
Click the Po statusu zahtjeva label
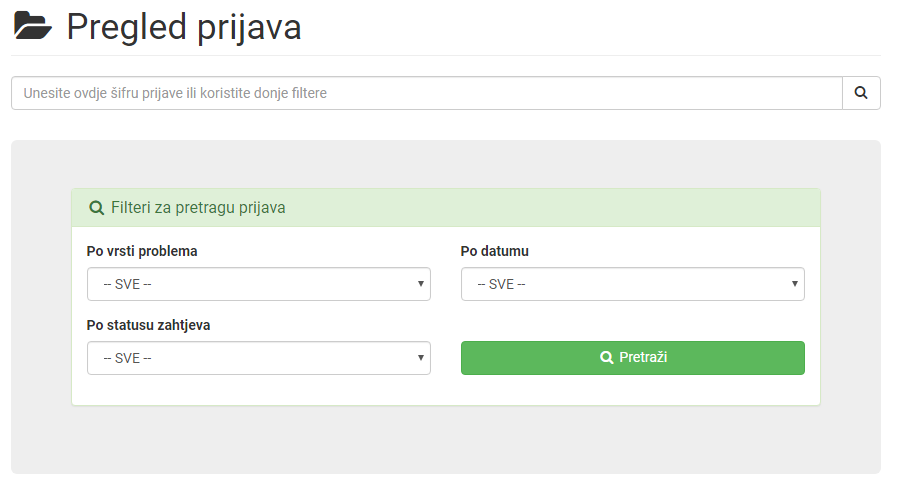tap(149, 325)
